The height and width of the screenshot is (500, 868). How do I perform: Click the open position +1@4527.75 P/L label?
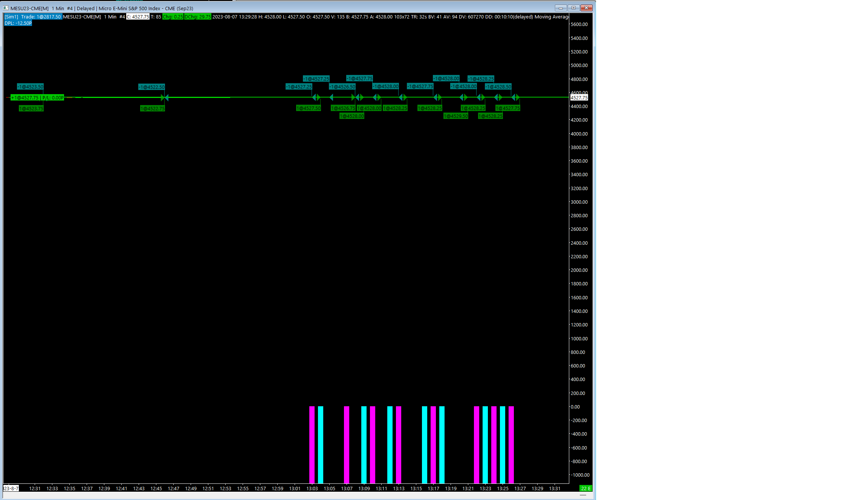tap(37, 98)
